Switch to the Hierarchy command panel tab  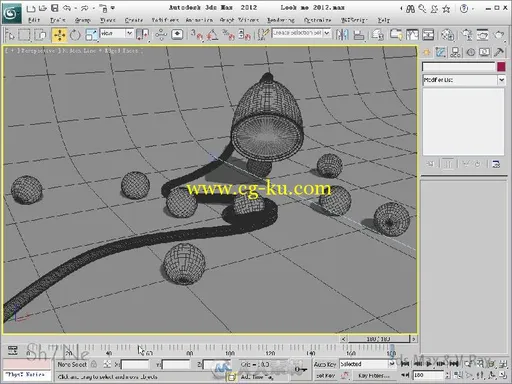[455, 52]
